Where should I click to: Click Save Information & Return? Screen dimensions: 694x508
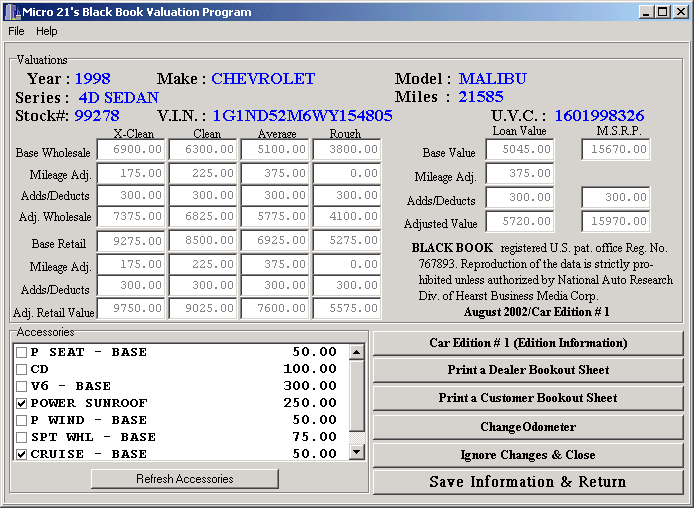(x=528, y=482)
